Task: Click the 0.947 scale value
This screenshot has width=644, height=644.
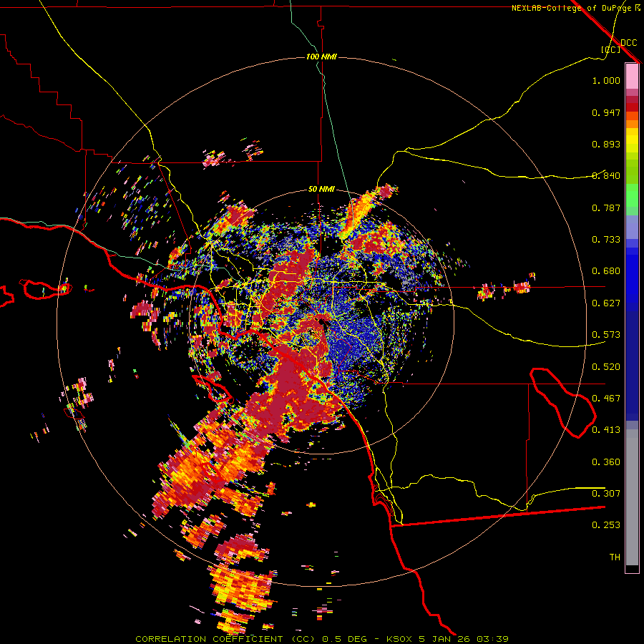Action: coord(606,112)
